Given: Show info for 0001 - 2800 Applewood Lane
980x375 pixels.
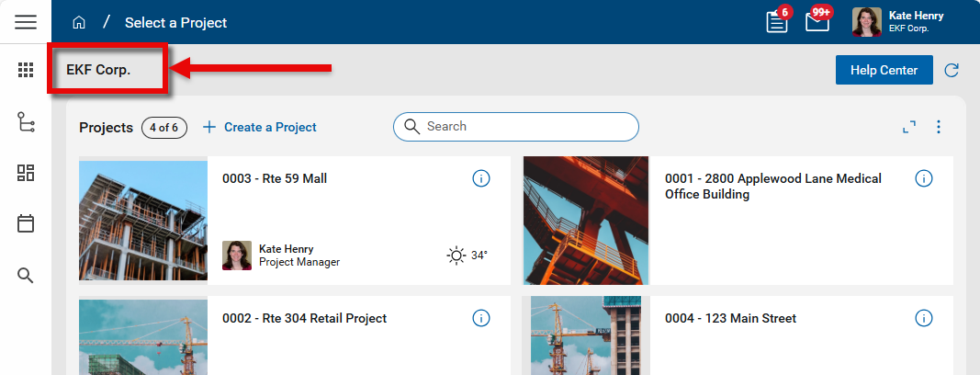Looking at the screenshot, I should point(924,178).
